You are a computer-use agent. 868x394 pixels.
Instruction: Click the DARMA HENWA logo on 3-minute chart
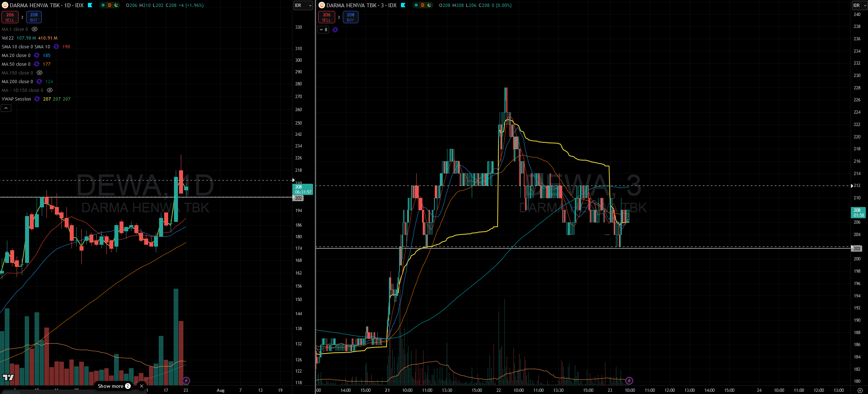[322, 5]
